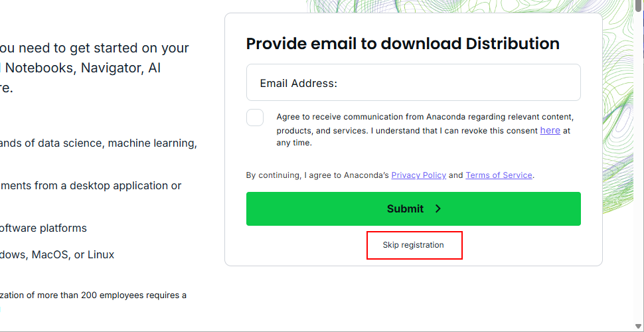The width and height of the screenshot is (644, 332).
Task: Open the Terms of Service link
Action: tap(499, 175)
